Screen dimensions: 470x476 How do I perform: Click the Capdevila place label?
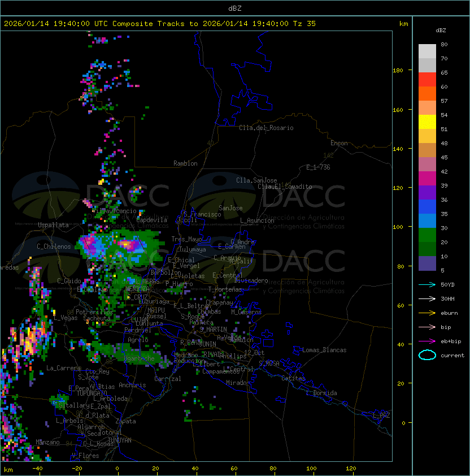(x=152, y=220)
